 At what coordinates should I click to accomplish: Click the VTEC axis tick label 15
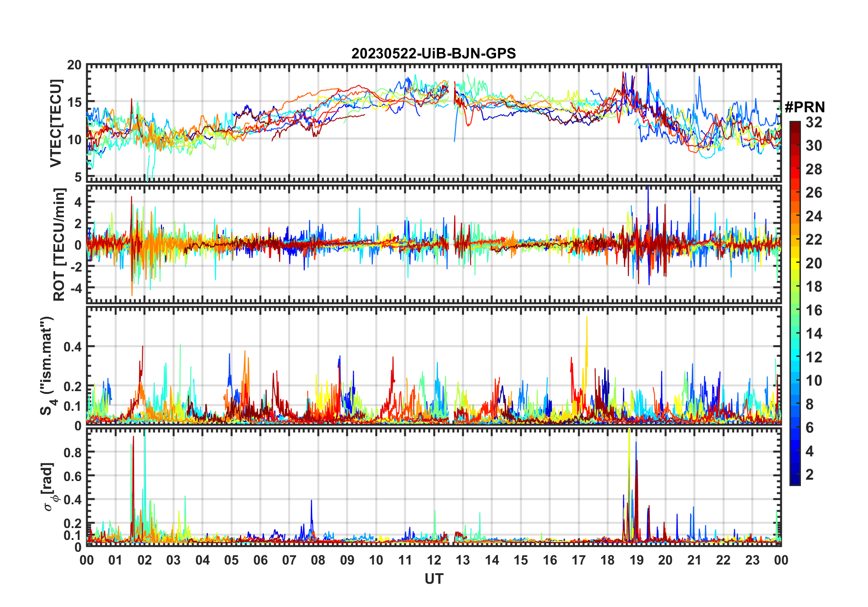pyautogui.click(x=74, y=102)
